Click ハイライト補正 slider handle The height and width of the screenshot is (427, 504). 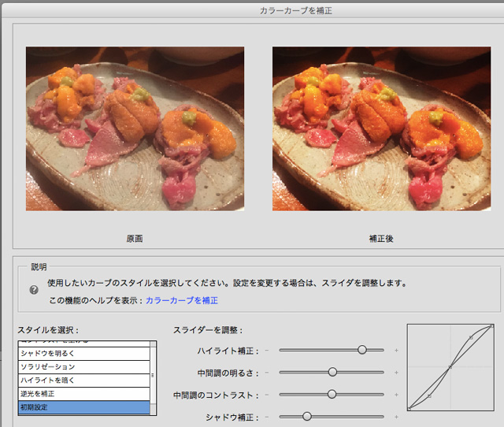coord(362,350)
